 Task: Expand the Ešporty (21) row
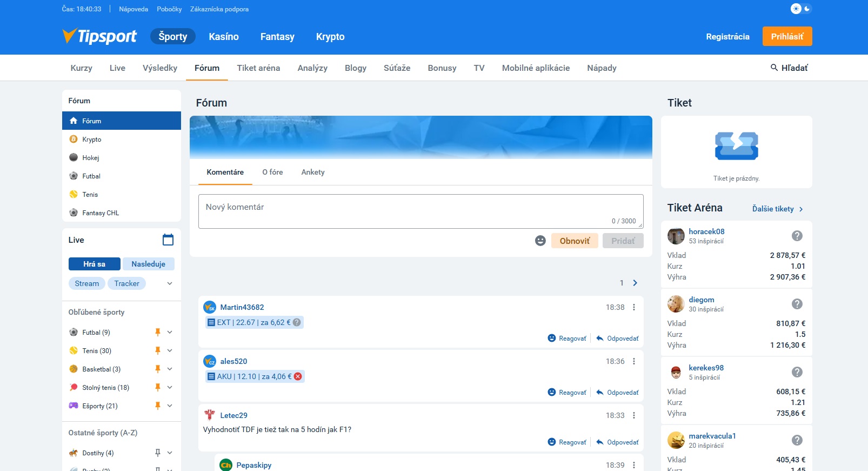point(170,406)
